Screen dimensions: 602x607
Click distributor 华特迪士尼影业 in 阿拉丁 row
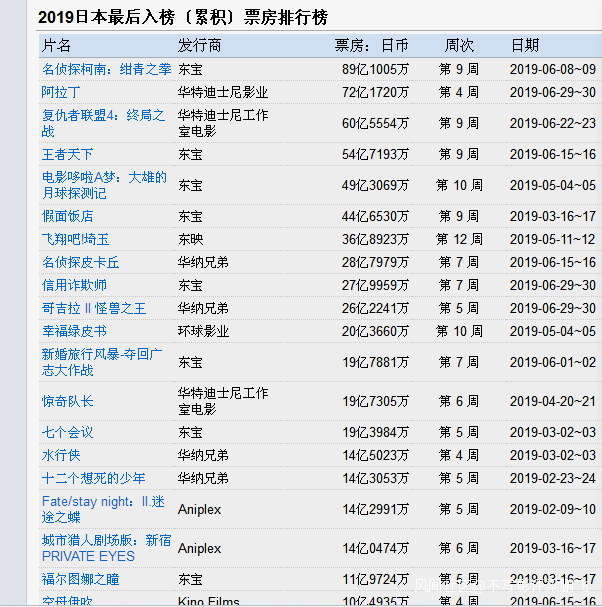click(x=223, y=93)
